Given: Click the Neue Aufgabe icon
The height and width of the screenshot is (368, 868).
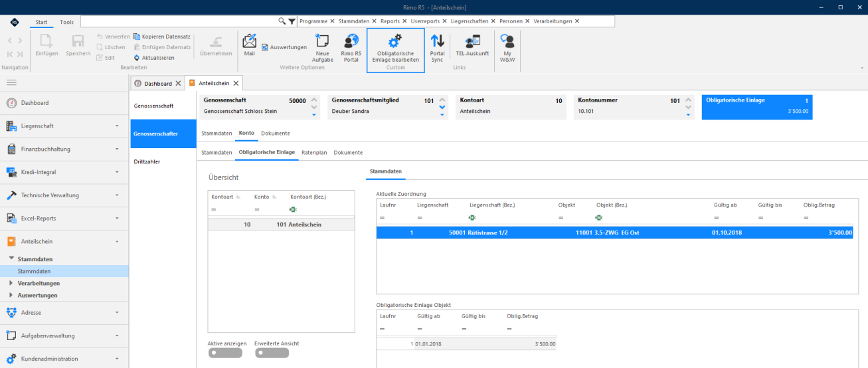Looking at the screenshot, I should coord(323,41).
